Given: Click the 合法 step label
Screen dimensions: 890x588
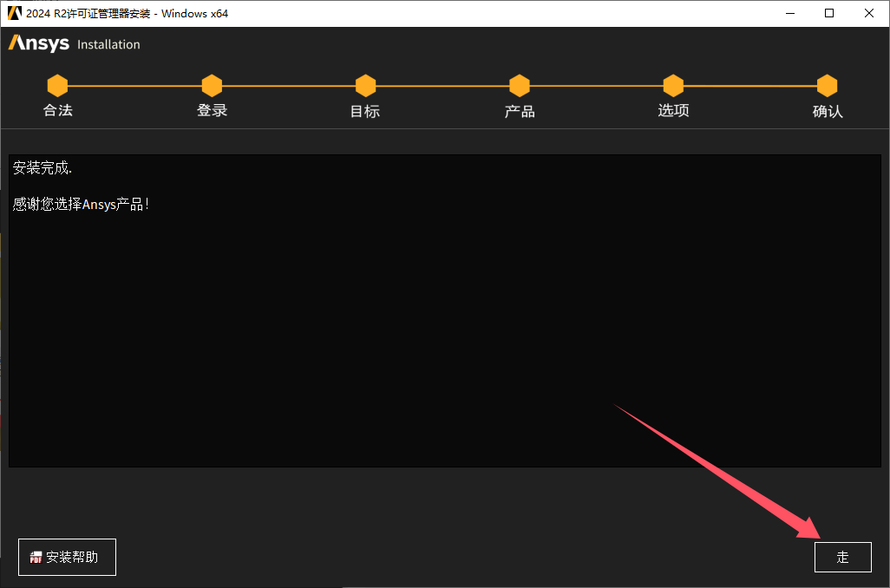Looking at the screenshot, I should tap(57, 111).
